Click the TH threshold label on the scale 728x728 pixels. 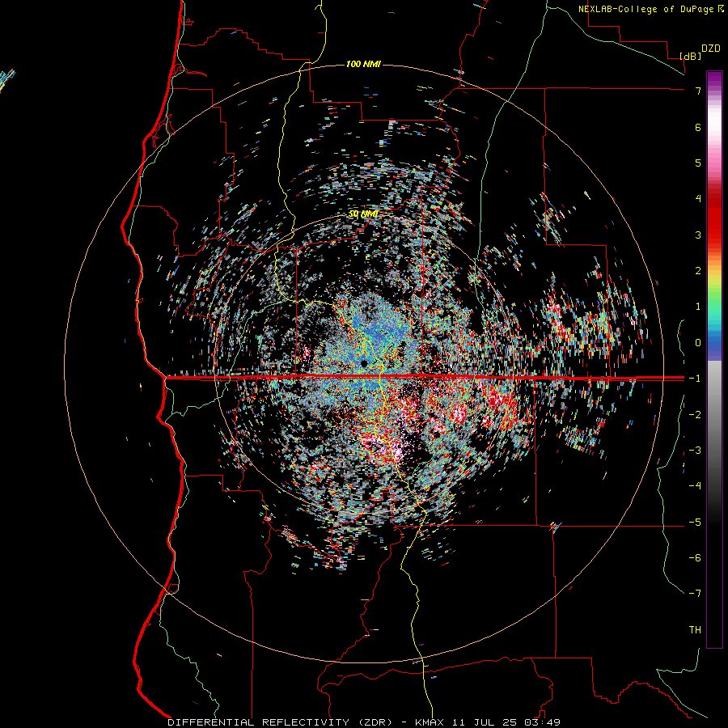[695, 630]
